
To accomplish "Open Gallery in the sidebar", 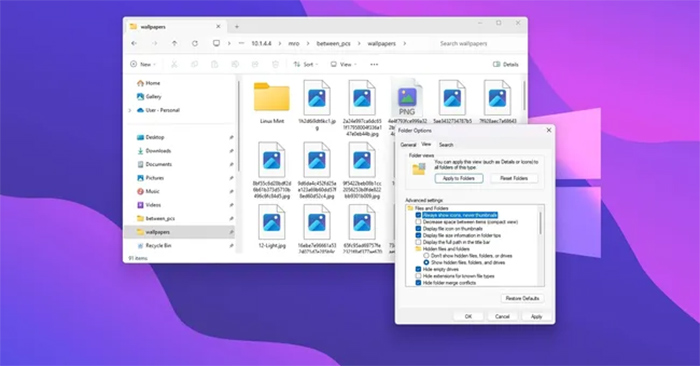I will point(149,96).
